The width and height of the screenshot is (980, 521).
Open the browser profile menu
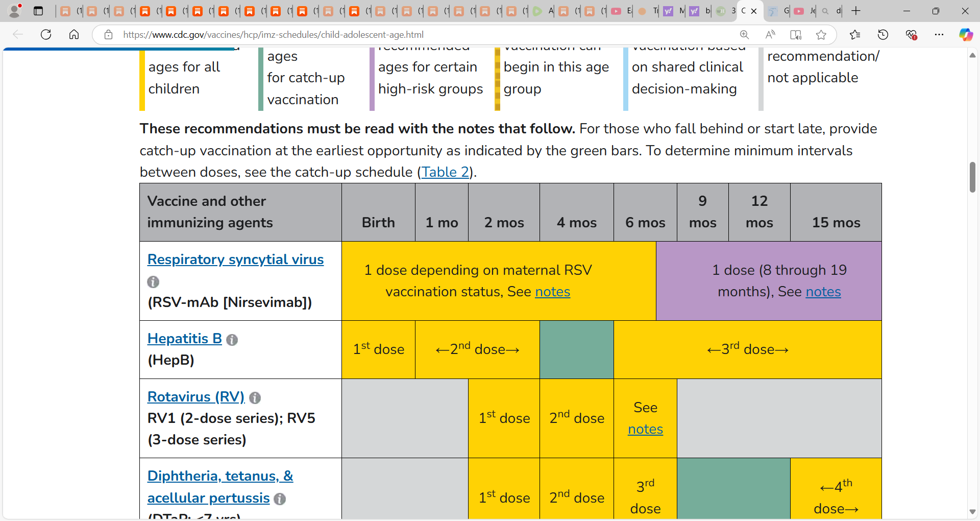click(15, 10)
